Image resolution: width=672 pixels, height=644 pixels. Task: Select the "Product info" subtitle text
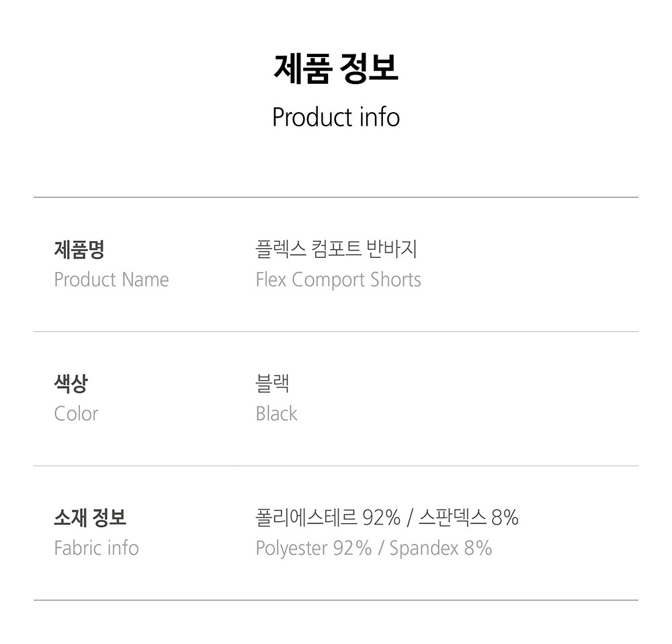336,117
